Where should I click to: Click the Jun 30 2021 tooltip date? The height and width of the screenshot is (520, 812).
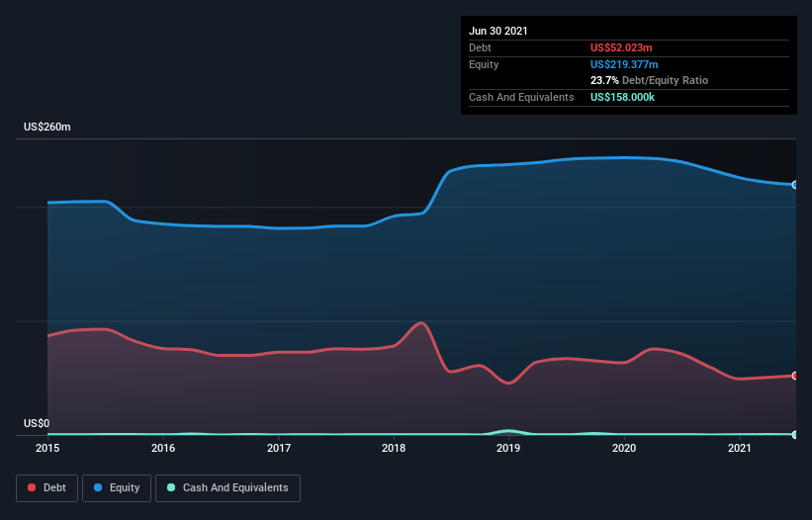pos(498,31)
